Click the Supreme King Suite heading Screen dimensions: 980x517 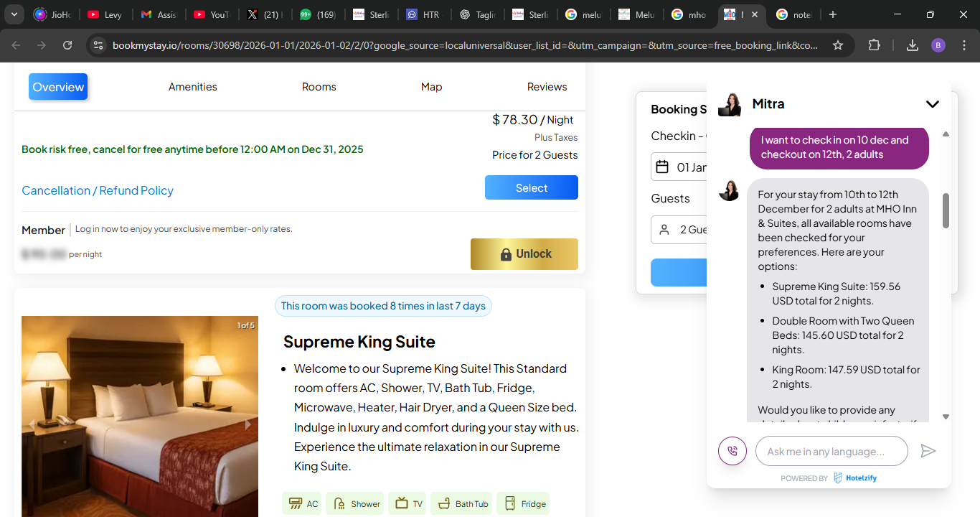point(359,342)
